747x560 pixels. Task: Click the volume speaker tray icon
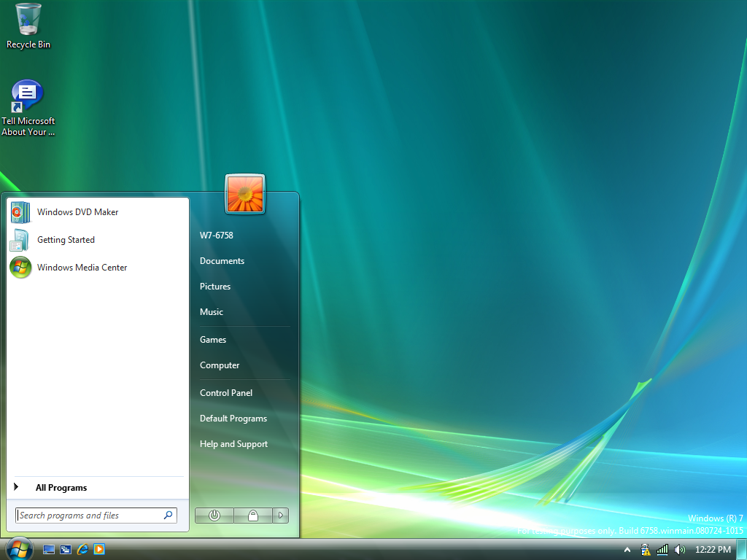680,549
